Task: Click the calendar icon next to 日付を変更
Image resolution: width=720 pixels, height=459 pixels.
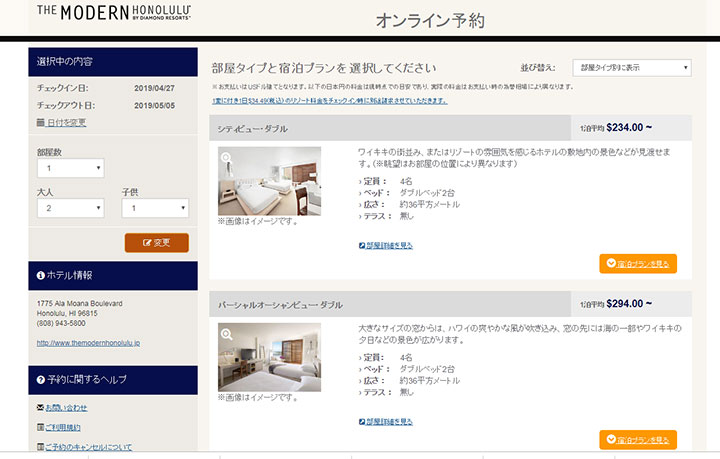Action: point(40,123)
